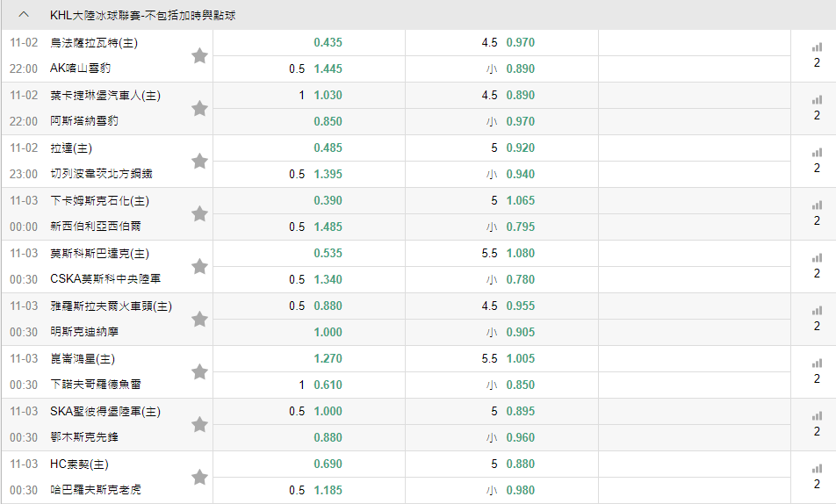
Task: Open stats icon for 下卡姆斯克石化 match
Action: (x=817, y=205)
